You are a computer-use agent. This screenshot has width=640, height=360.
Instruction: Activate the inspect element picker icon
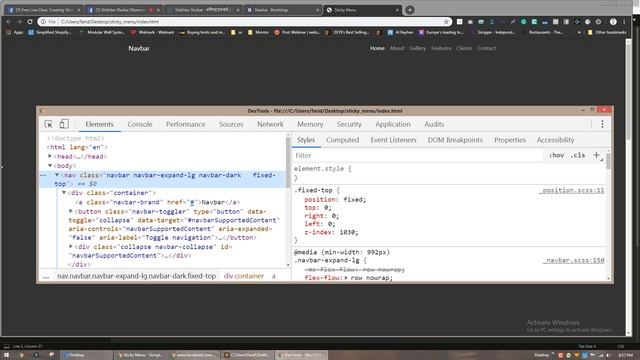click(x=49, y=124)
